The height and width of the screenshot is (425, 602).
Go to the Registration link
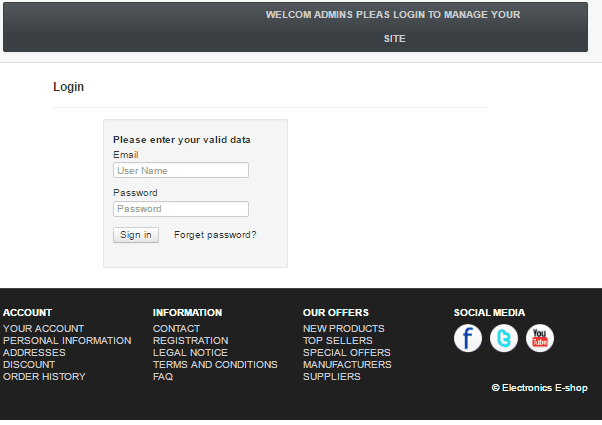[190, 341]
